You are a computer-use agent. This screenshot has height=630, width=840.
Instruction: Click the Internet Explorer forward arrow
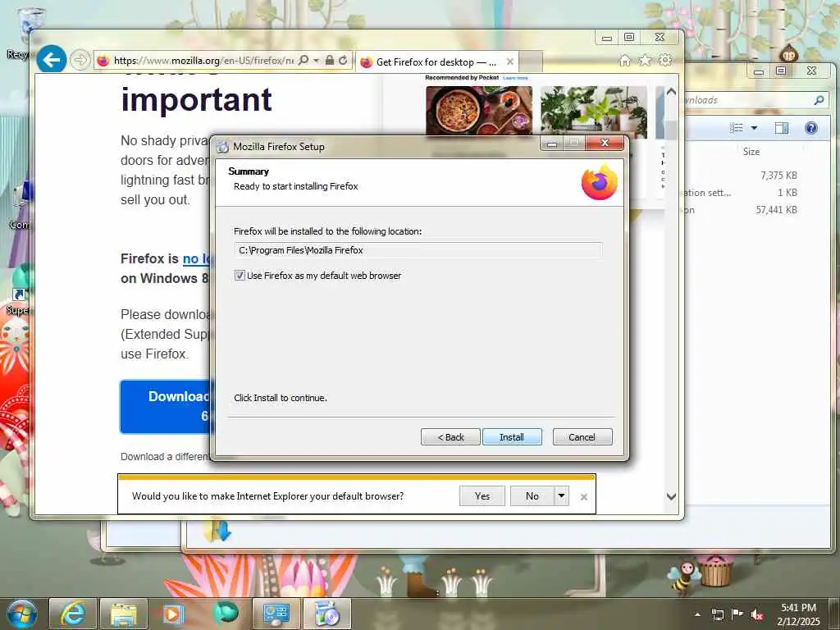click(80, 60)
